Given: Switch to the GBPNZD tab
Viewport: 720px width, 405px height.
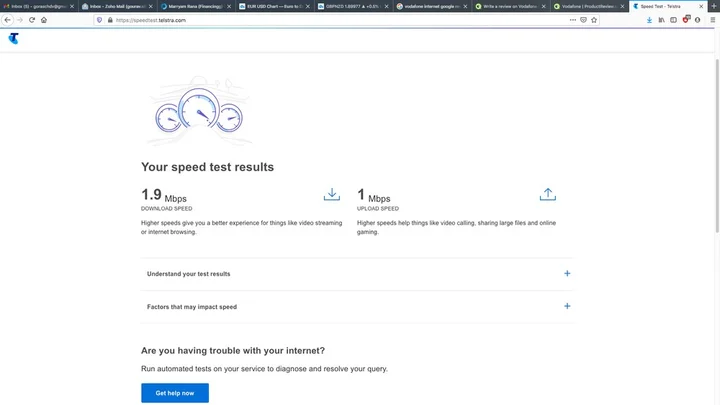Looking at the screenshot, I should [x=353, y=6].
